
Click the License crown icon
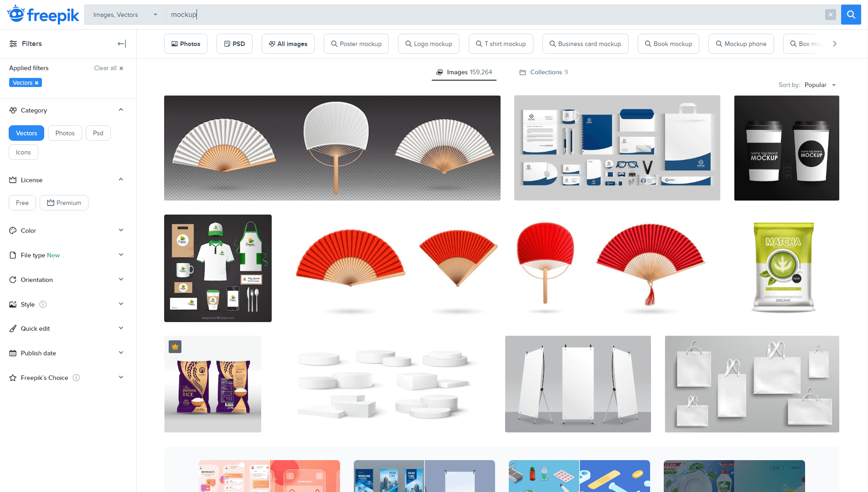click(x=13, y=180)
